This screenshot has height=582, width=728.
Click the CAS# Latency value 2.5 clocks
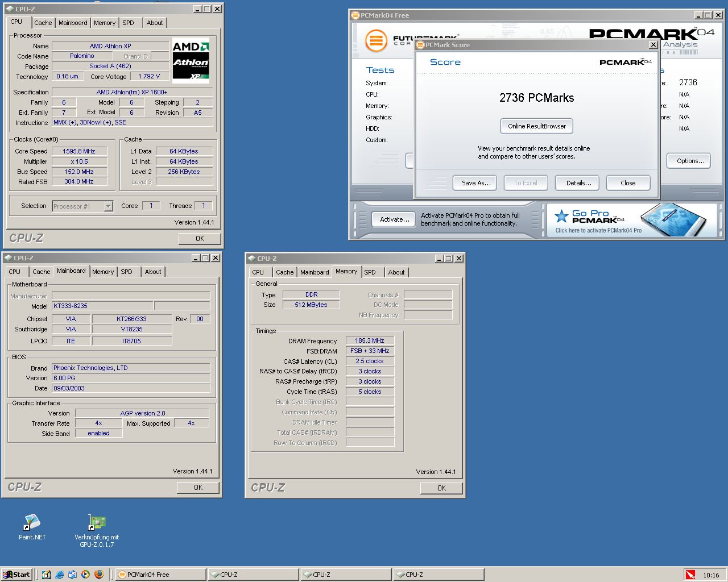click(370, 361)
